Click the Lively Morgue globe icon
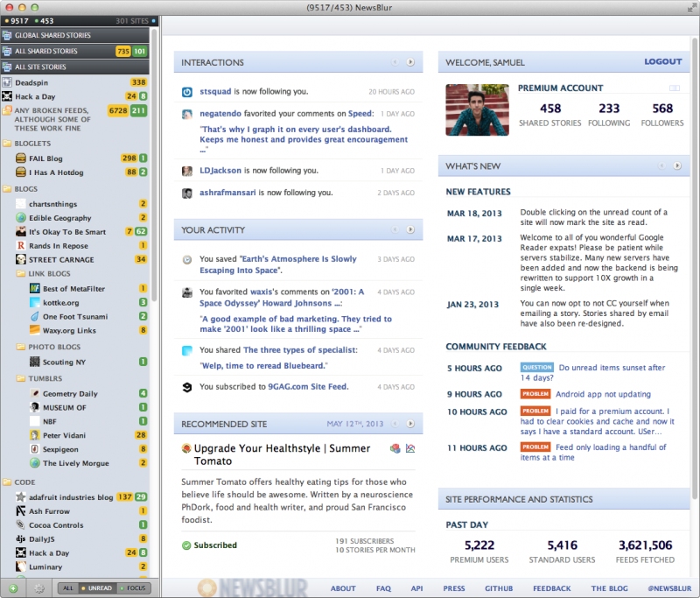The image size is (700, 598). [34, 463]
